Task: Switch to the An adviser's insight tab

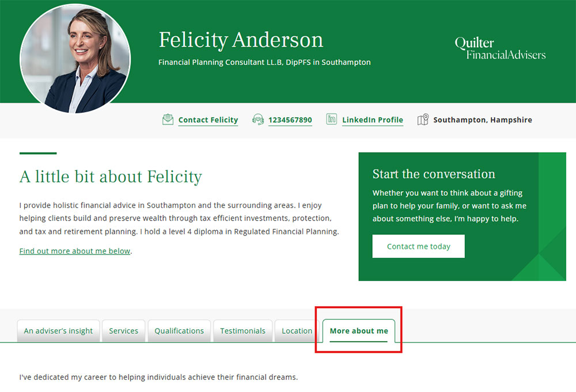Action: pyautogui.click(x=58, y=331)
